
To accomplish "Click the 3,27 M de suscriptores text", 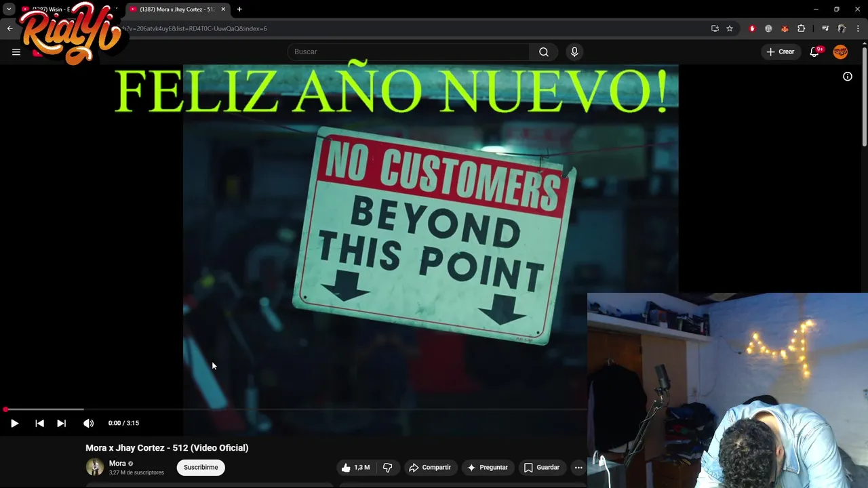I will (136, 472).
